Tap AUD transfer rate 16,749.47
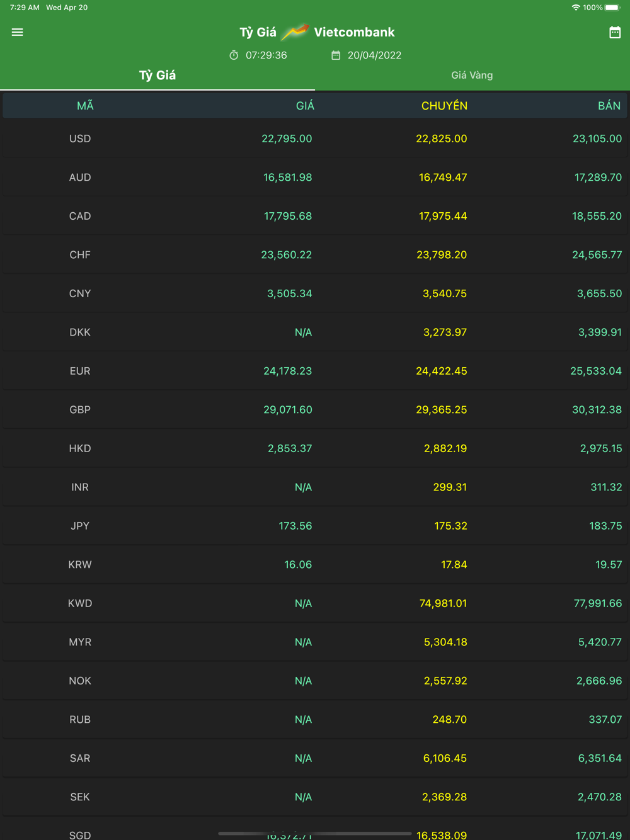The image size is (630, 840). pyautogui.click(x=443, y=178)
